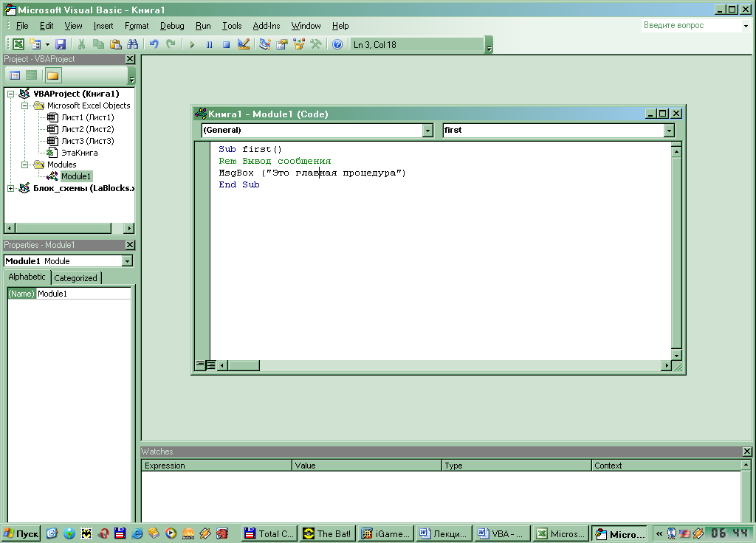
Task: Click the Copy toolbar icon
Action: 98,44
